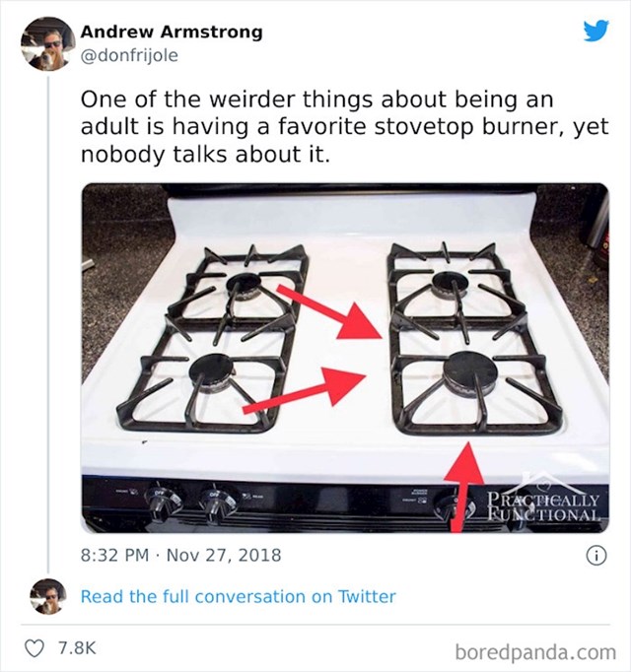
Task: Click the small avatar beside conversation link
Action: pos(48,596)
